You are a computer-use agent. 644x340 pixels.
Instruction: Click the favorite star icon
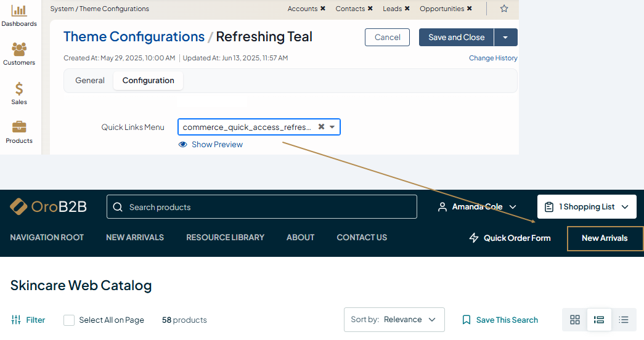pos(504,9)
